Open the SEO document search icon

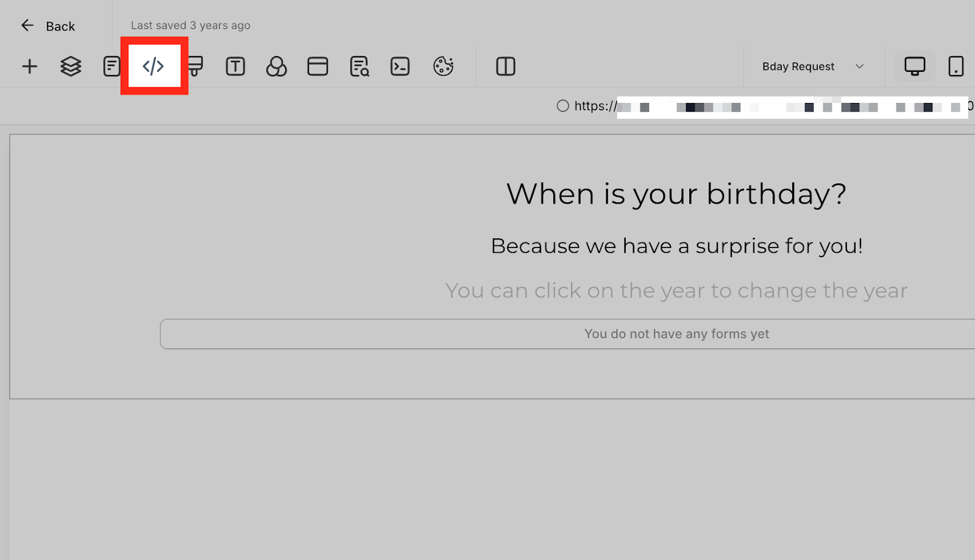click(360, 66)
